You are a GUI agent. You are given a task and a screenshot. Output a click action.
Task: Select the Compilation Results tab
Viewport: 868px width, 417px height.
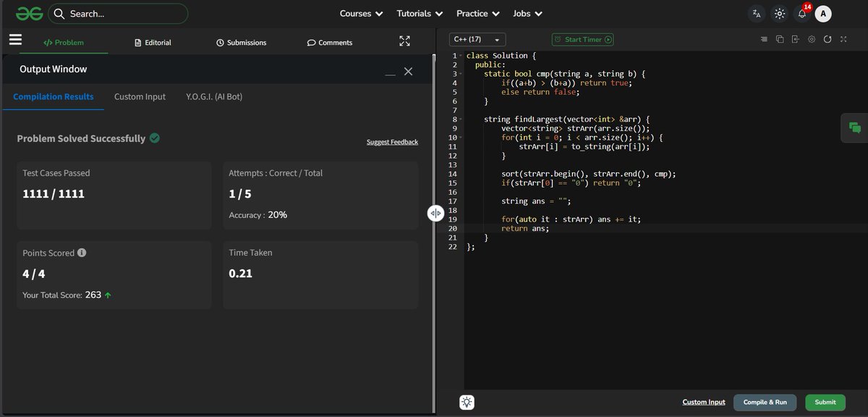[54, 97]
